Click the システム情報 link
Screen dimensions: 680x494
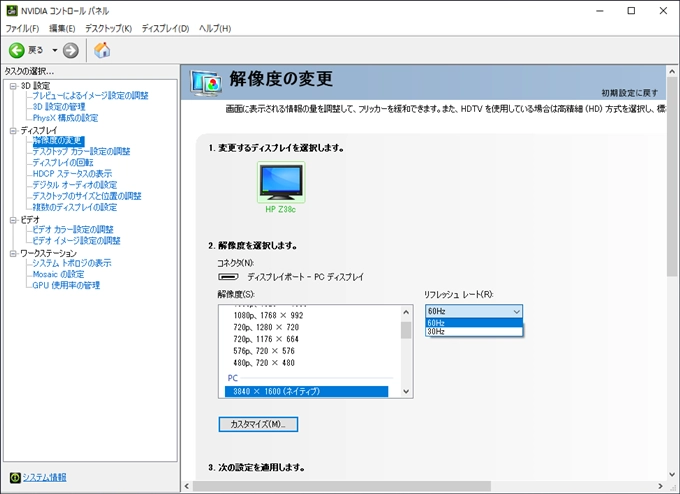[45, 478]
